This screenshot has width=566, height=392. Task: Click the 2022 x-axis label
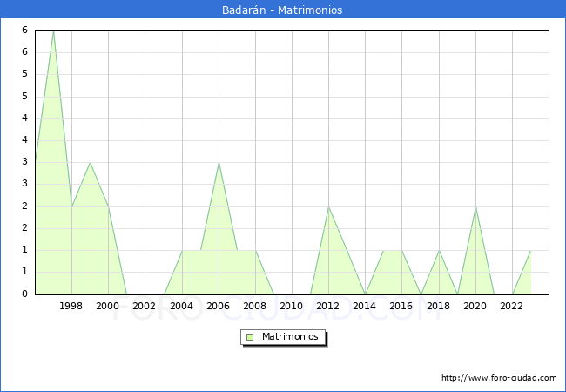click(x=511, y=306)
